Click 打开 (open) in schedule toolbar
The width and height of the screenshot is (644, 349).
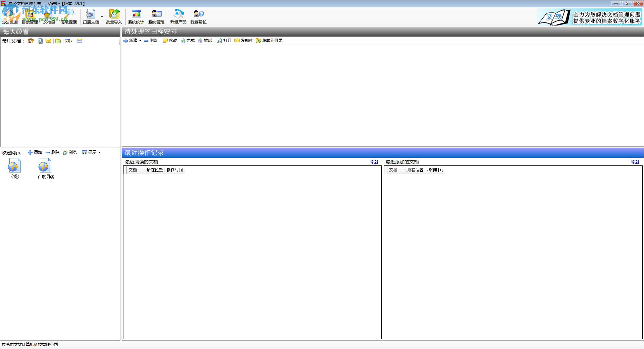click(224, 41)
